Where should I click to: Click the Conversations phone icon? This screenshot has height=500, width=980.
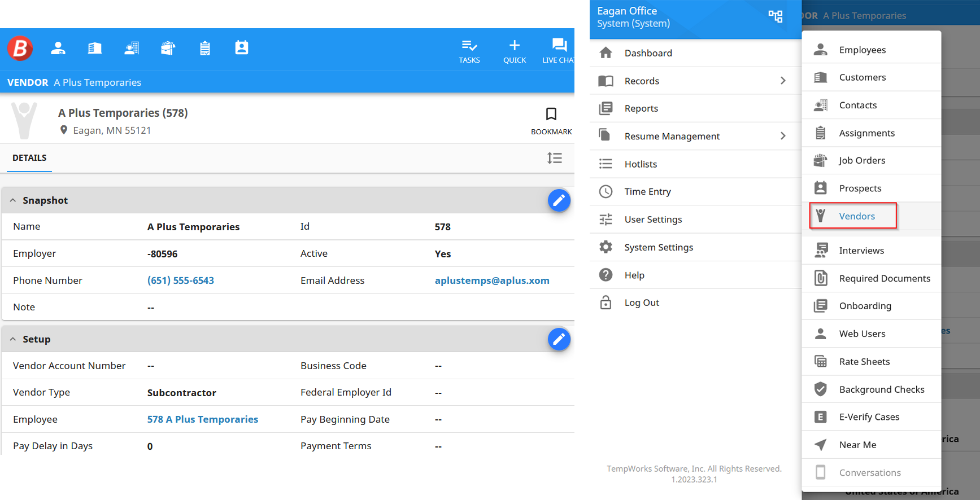[x=821, y=472]
